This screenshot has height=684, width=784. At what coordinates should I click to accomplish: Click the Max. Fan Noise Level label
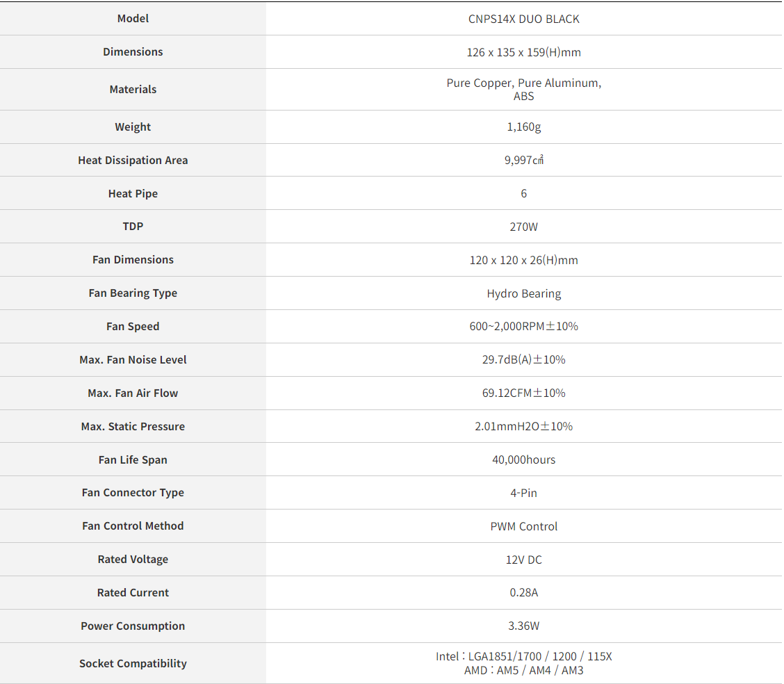[133, 359]
